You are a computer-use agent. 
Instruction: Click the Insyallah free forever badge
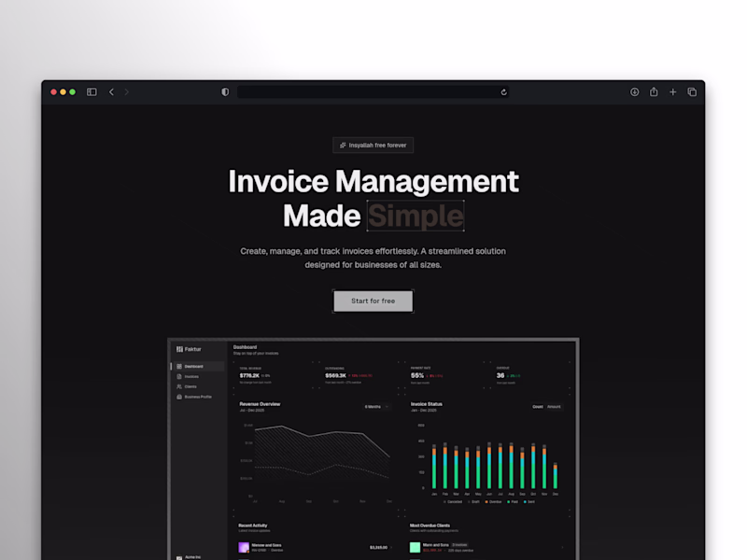tap(373, 146)
